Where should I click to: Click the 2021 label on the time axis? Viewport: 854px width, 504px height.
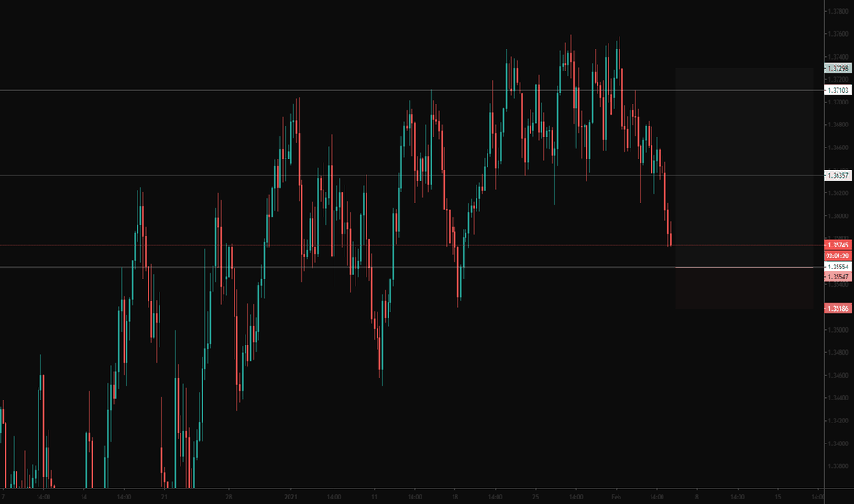pos(290,497)
